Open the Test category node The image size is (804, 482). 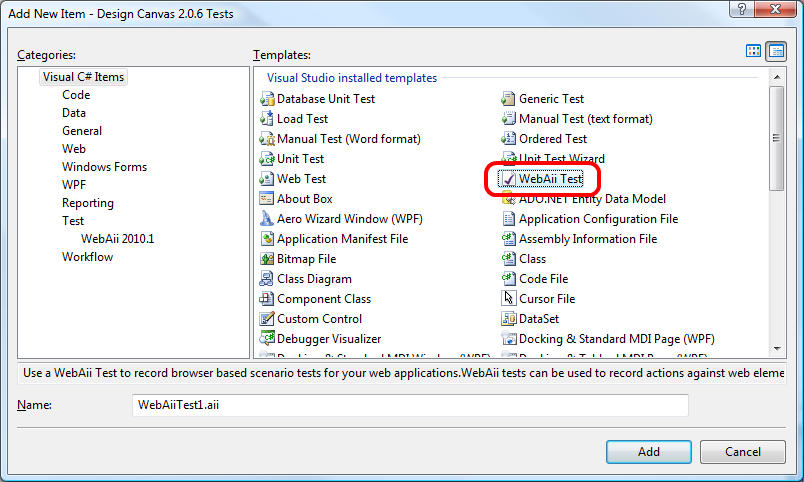[73, 221]
